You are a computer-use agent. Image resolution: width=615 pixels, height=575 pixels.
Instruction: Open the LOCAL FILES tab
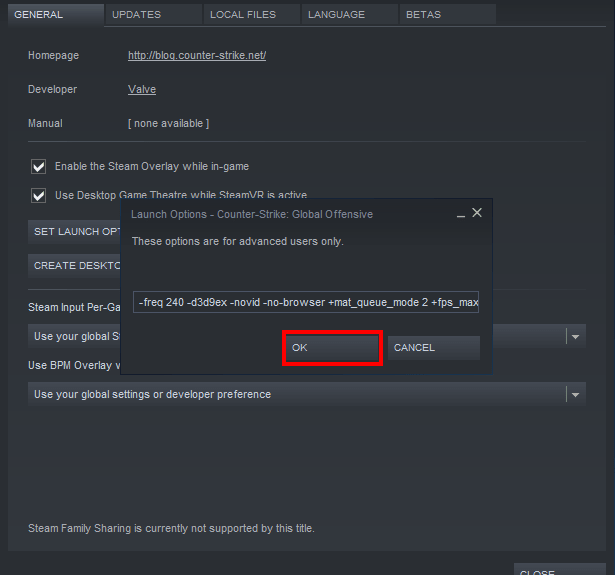tap(252, 15)
